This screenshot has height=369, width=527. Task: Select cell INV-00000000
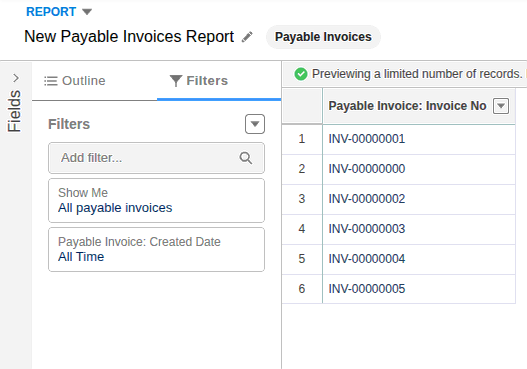pyautogui.click(x=419, y=169)
